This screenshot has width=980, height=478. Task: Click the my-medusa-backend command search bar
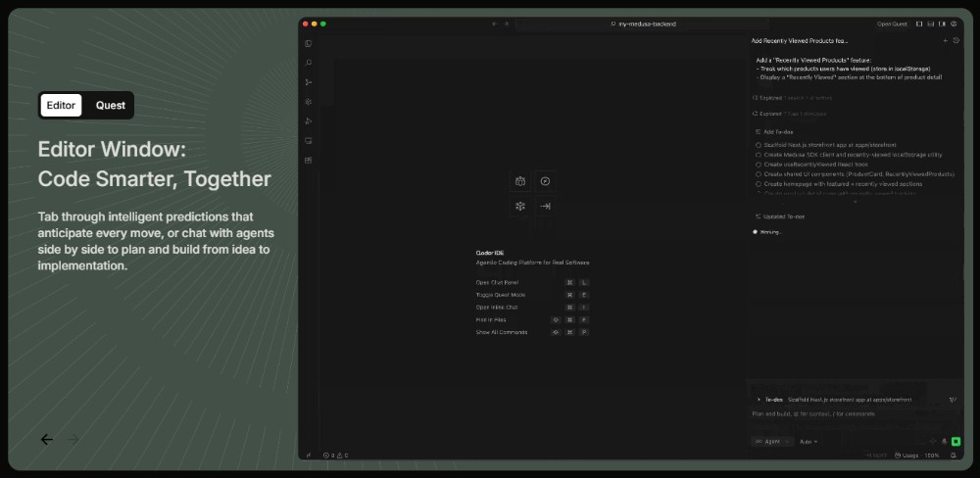click(x=643, y=24)
